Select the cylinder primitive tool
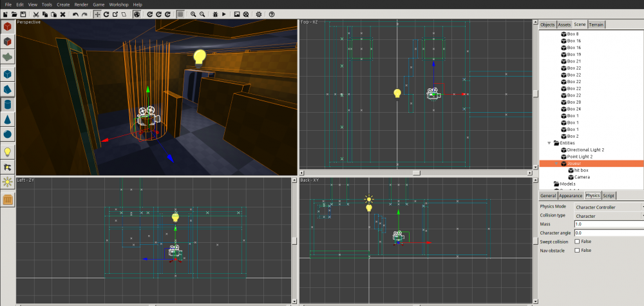Viewport: 644px width, 306px height. [8, 104]
